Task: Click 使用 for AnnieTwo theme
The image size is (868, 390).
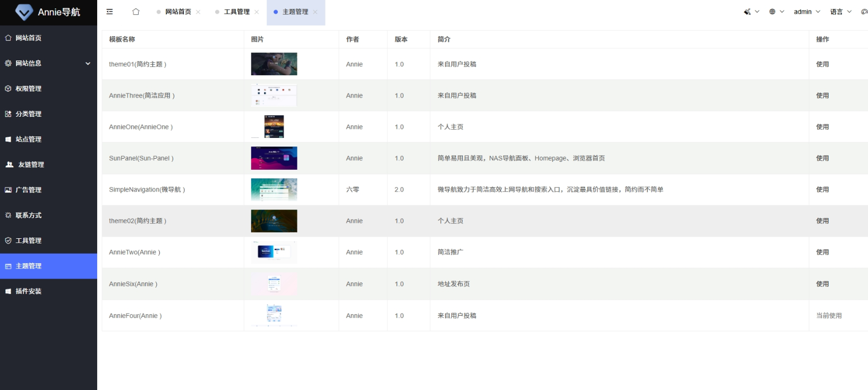Action: [822, 252]
